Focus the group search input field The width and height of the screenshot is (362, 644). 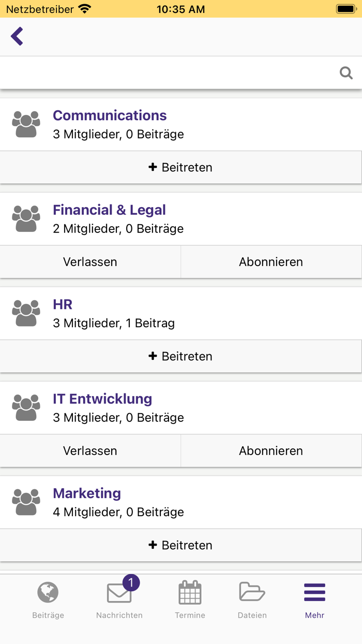pyautogui.click(x=168, y=73)
